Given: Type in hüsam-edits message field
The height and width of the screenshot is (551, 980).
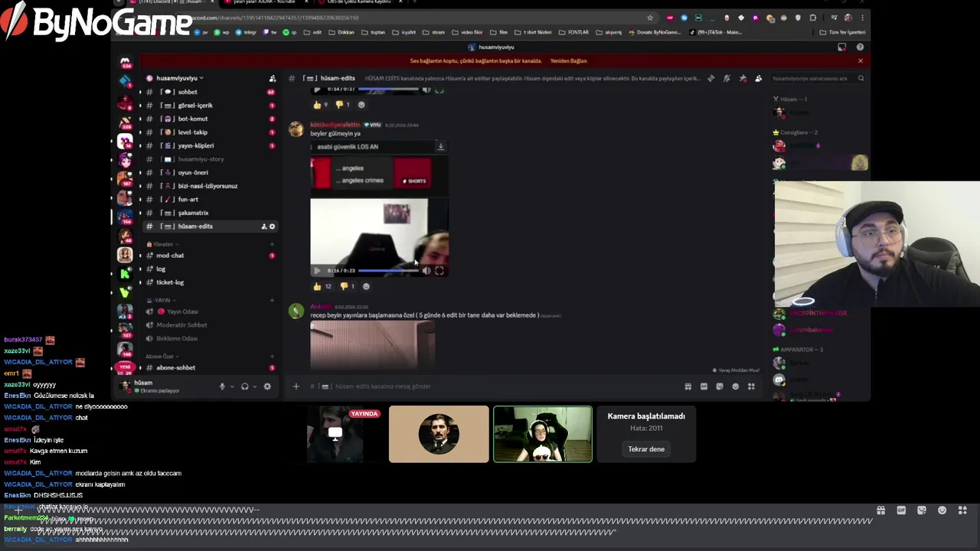Looking at the screenshot, I should coord(490,386).
